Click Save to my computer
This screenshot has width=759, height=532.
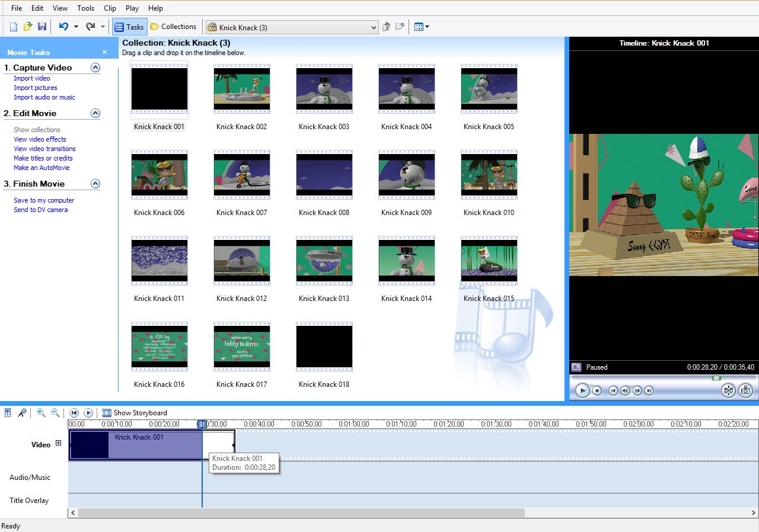click(x=44, y=200)
